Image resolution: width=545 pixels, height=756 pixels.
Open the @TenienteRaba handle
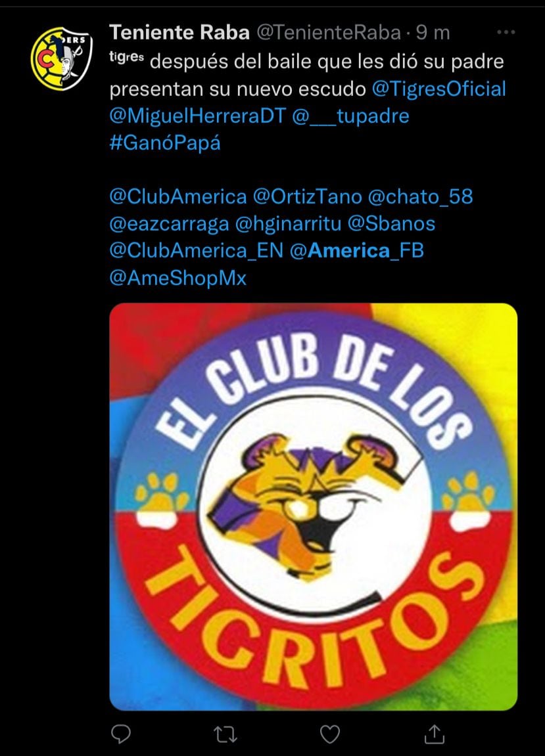point(329,33)
